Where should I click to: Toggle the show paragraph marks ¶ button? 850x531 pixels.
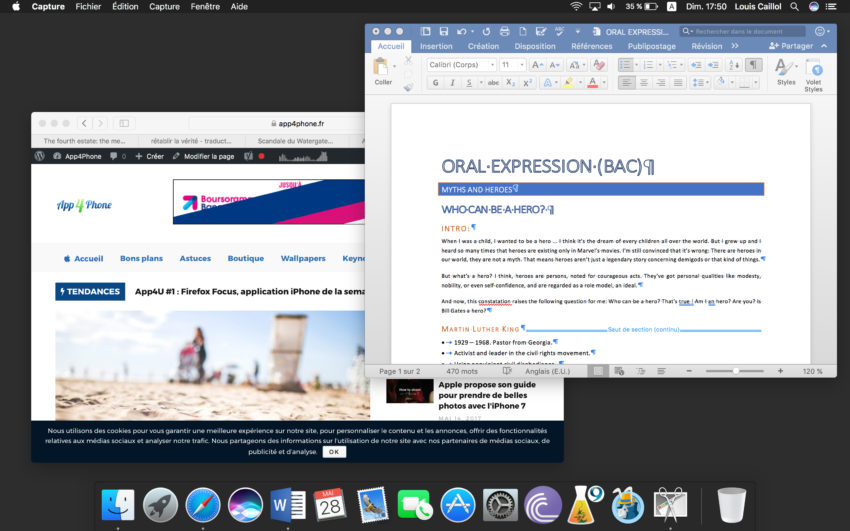tap(753, 65)
